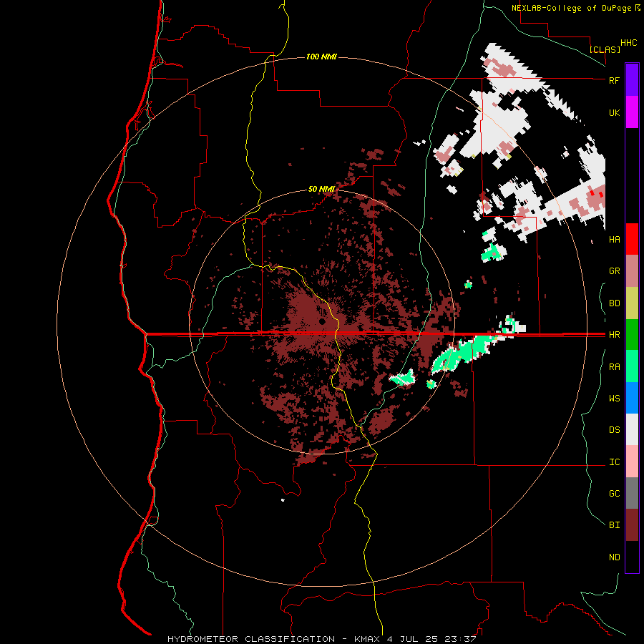Select the gray GC legend swatch
This screenshot has height=644, width=644.
pos(632,493)
